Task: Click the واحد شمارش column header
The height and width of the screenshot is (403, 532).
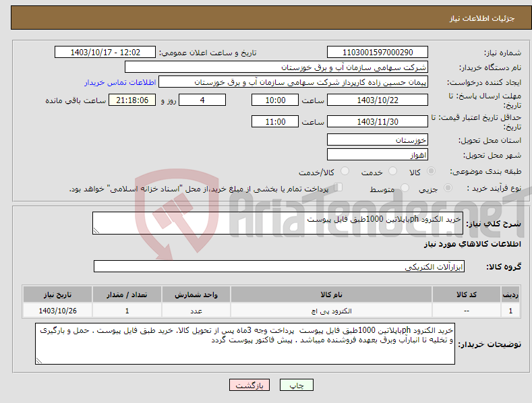Action: [196, 294]
